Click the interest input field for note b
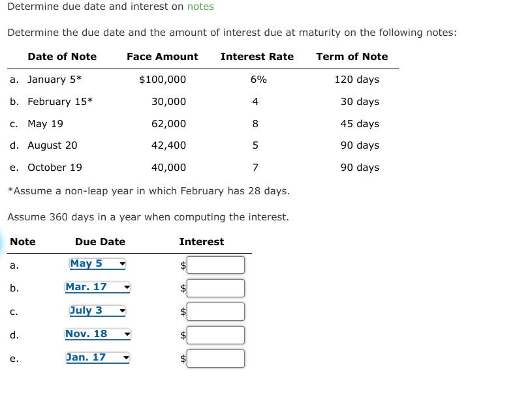532x416 pixels. [x=215, y=288]
